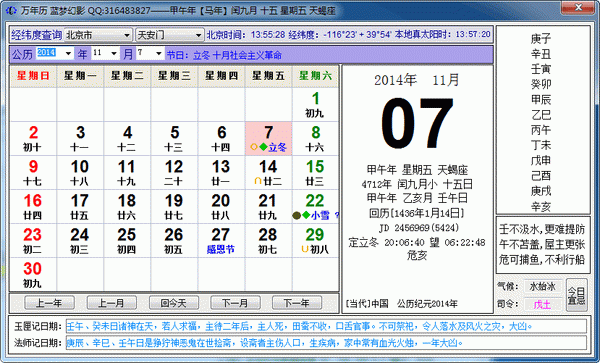Click 星期日 column header
Viewport: 600px width, 363px height.
point(33,76)
